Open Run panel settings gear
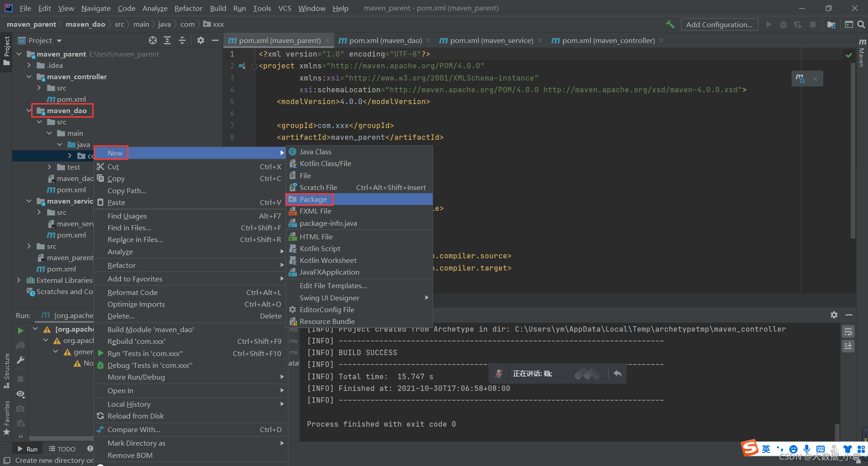868x466 pixels. coord(834,315)
